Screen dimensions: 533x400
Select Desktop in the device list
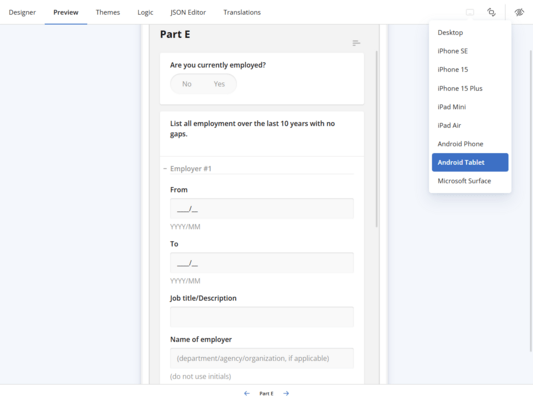click(470, 33)
